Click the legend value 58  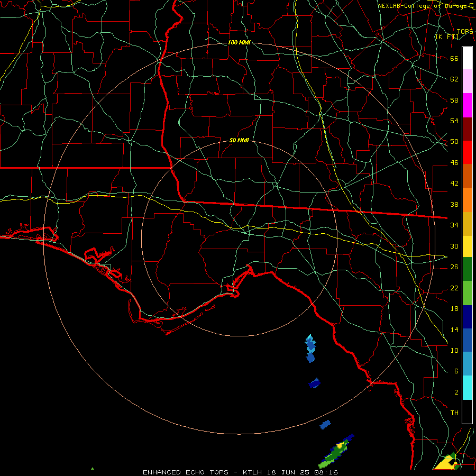click(x=454, y=100)
